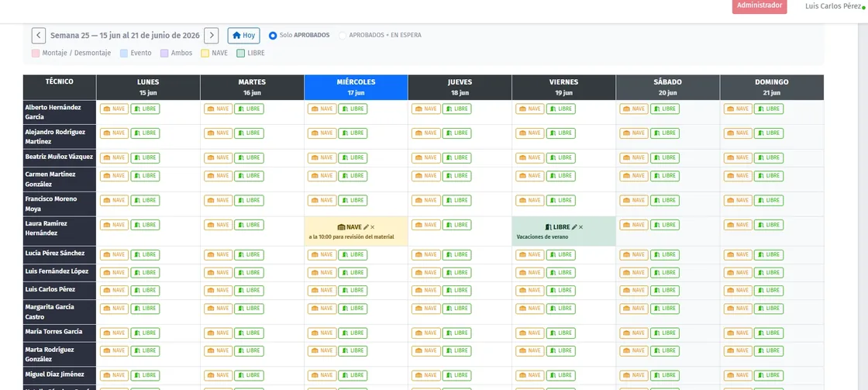Click note 'a la 10:00 para revisión del material'
Screen dimensions: 868x390
(352, 237)
